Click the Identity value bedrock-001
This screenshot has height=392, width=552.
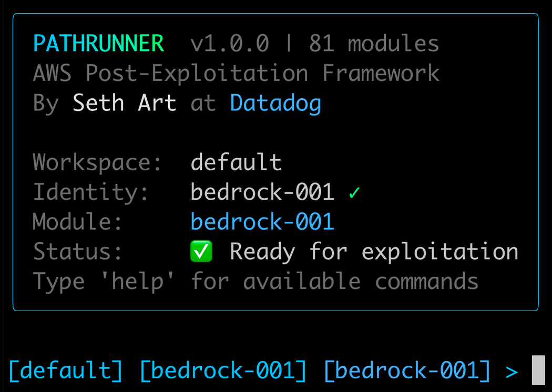(262, 192)
